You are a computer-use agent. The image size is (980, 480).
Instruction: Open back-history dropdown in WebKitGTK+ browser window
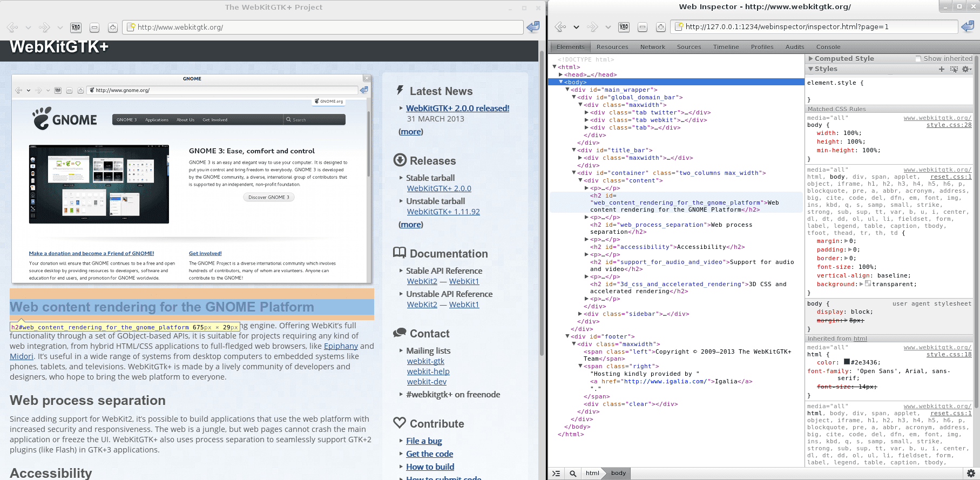(28, 28)
